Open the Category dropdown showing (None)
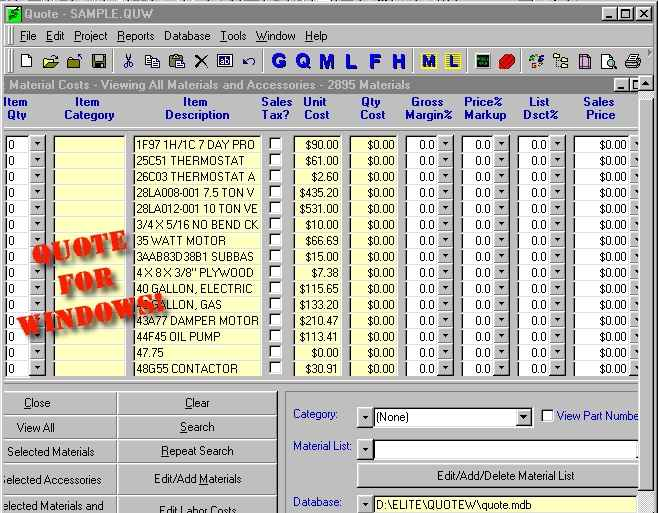Image resolution: width=658 pixels, height=513 pixels. pyautogui.click(x=523, y=417)
